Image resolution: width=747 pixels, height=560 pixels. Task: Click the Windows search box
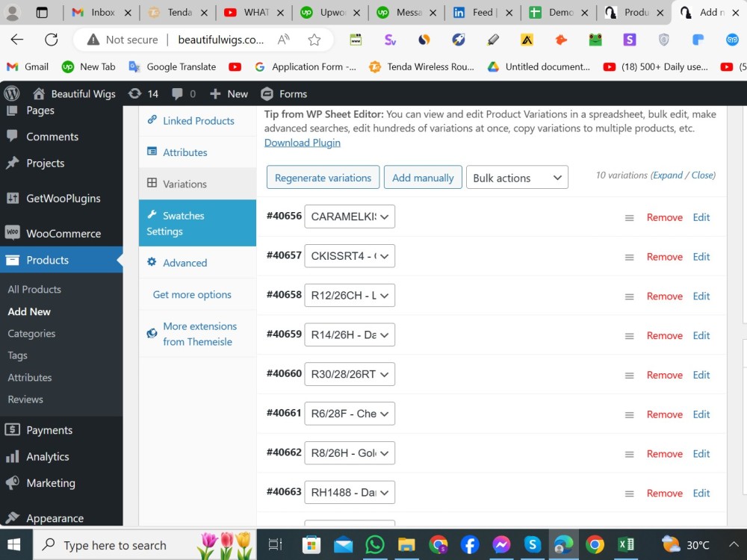(x=144, y=545)
